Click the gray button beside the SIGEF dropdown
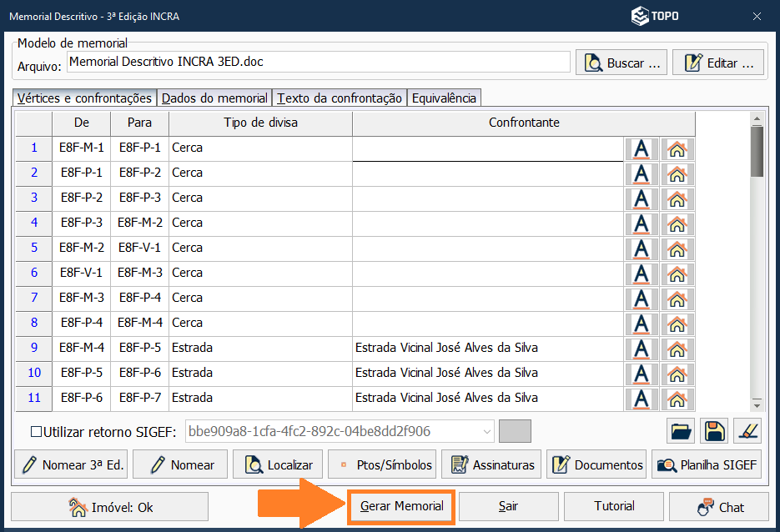780x532 pixels. [515, 431]
